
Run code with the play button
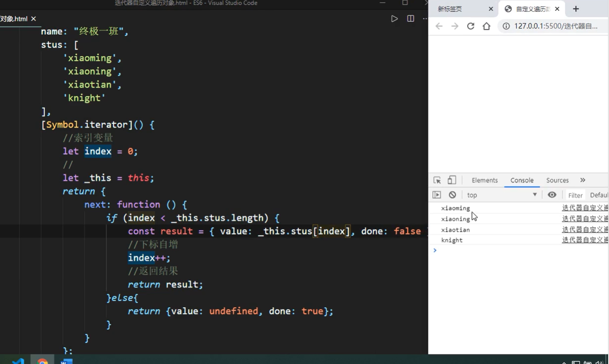coord(394,19)
